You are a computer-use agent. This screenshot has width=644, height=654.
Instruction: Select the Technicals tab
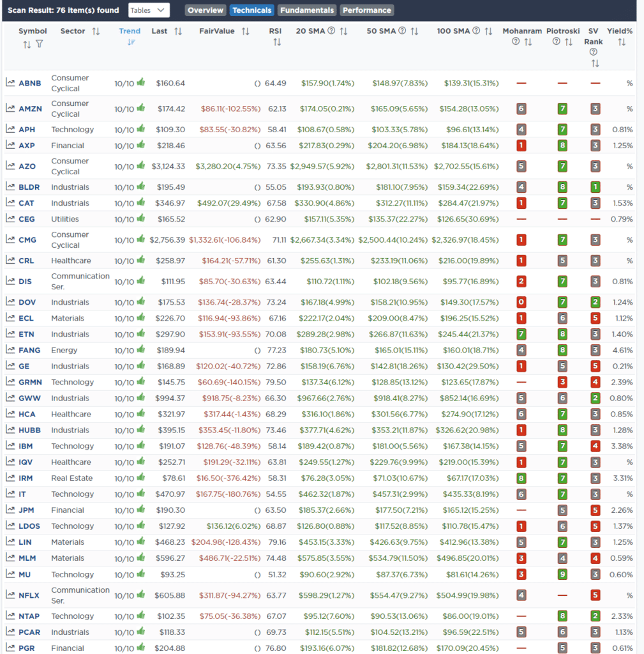(x=251, y=10)
